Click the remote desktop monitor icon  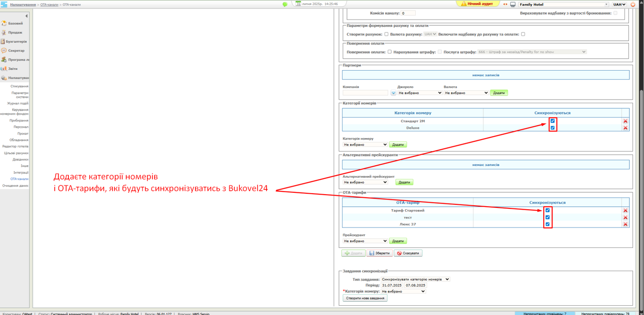pos(514,4)
